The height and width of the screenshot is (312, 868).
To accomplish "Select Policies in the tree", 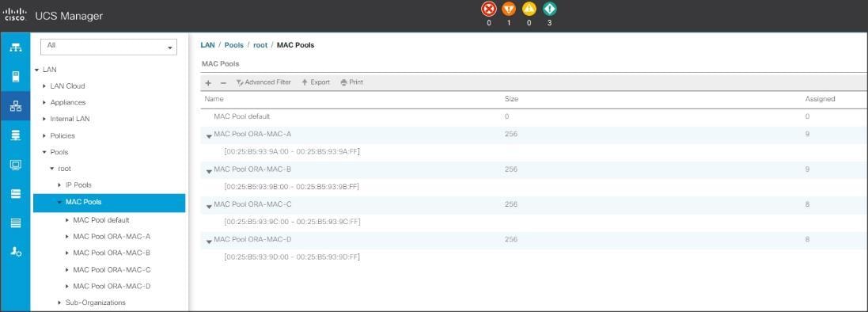I will click(x=63, y=135).
